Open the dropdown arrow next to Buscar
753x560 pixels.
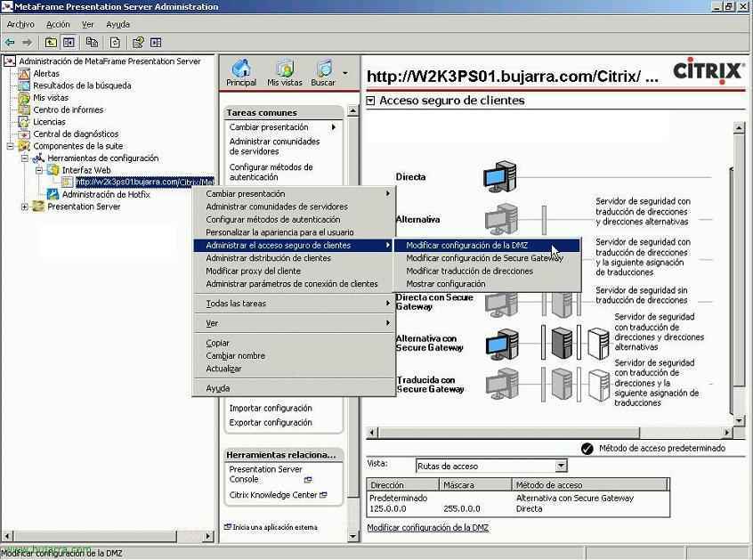[344, 73]
